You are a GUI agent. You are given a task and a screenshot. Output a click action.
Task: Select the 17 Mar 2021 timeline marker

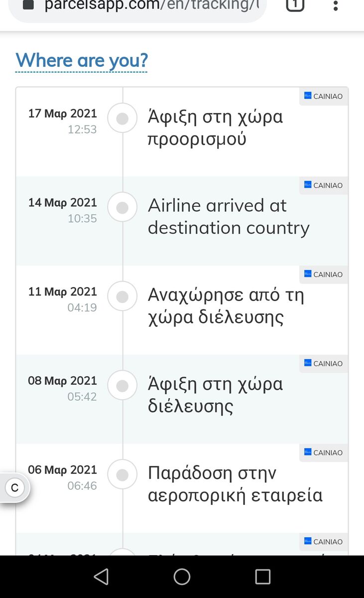[x=122, y=118]
